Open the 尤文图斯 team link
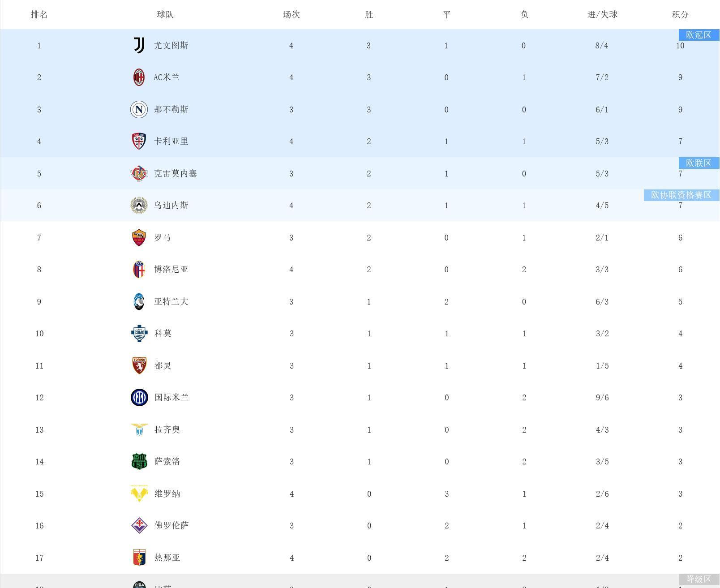The width and height of the screenshot is (720, 588). [171, 46]
